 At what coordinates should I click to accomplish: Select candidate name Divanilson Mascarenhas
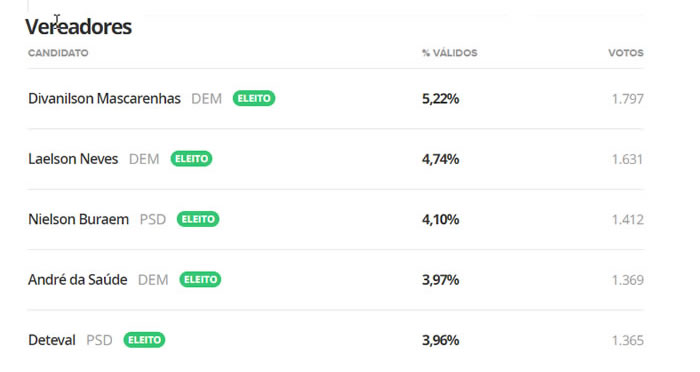[104, 98]
